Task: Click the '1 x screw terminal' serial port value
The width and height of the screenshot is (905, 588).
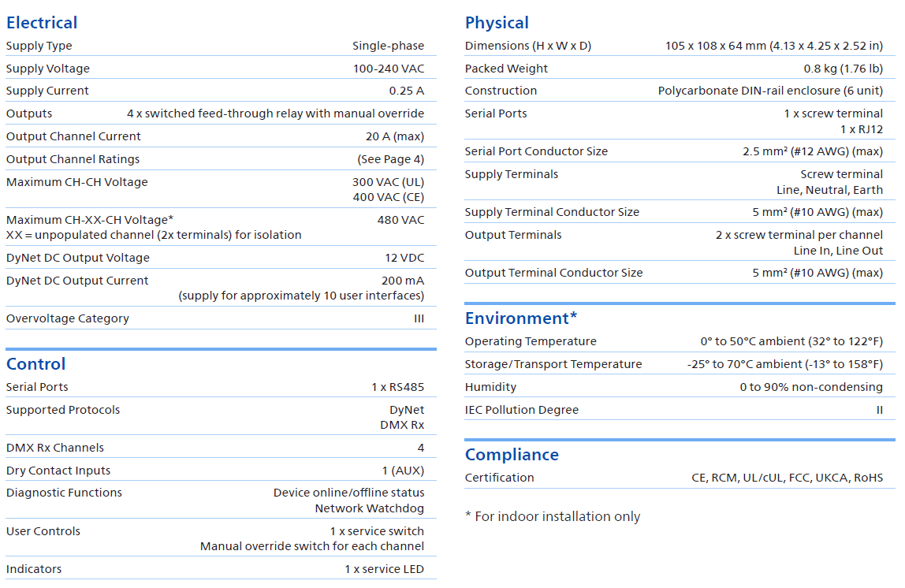Action: 833,114
